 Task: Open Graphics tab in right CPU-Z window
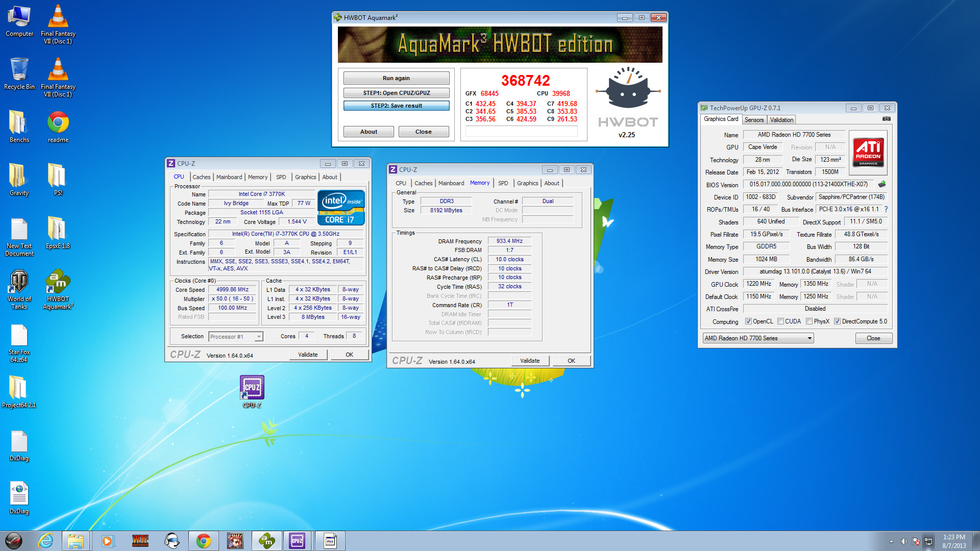[x=527, y=183]
